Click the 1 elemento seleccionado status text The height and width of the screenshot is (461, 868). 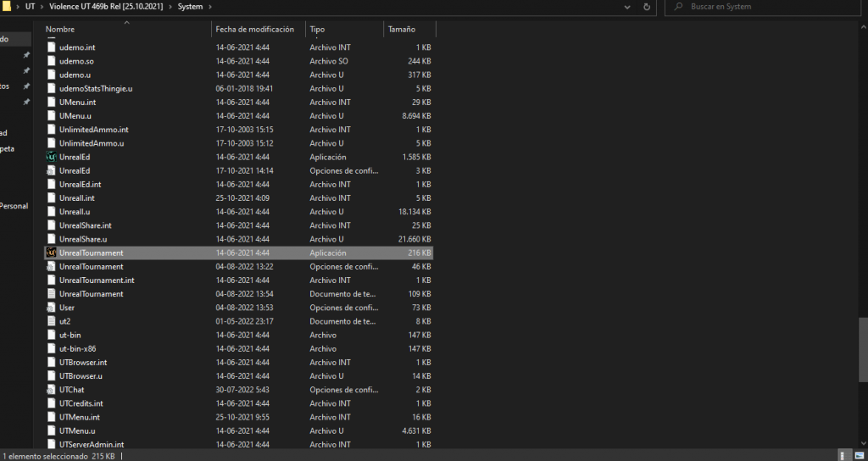click(x=46, y=456)
